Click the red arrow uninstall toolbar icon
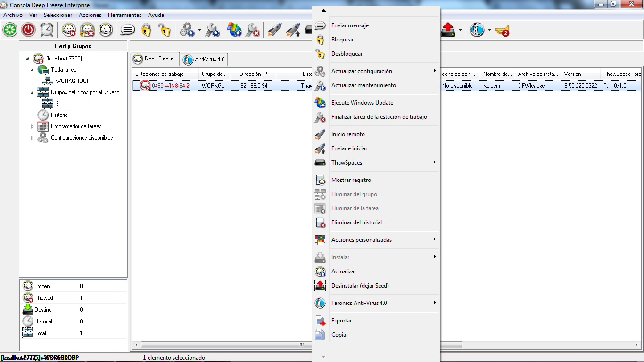644x362 pixels. click(448, 30)
